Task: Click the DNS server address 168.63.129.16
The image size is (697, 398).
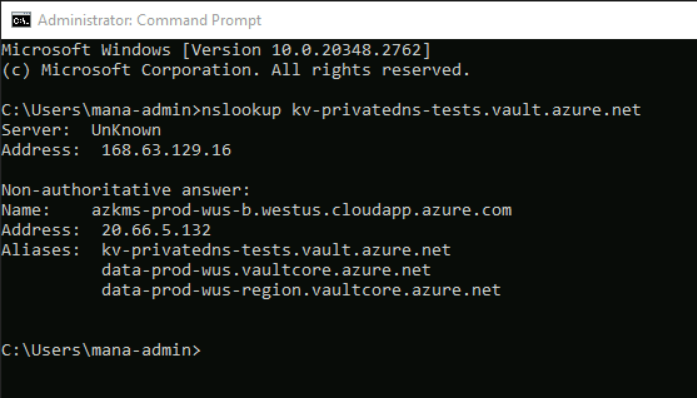Action: click(x=166, y=150)
